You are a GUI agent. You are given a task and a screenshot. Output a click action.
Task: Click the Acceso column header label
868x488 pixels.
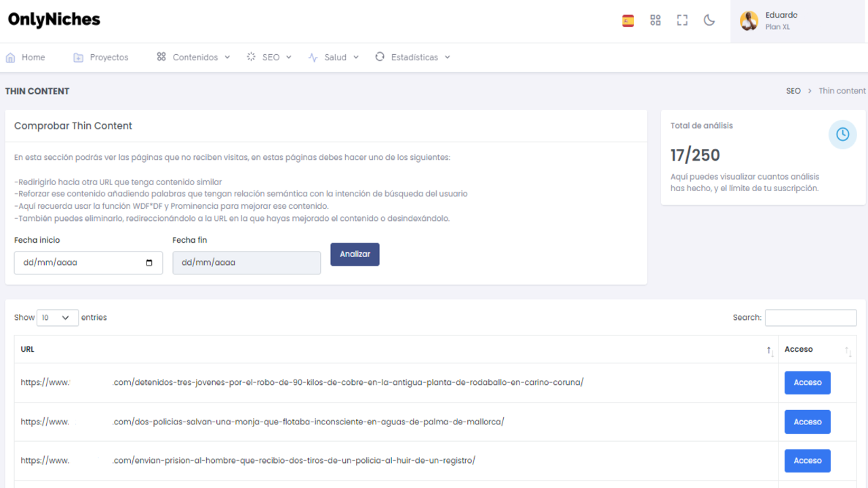pos(799,349)
